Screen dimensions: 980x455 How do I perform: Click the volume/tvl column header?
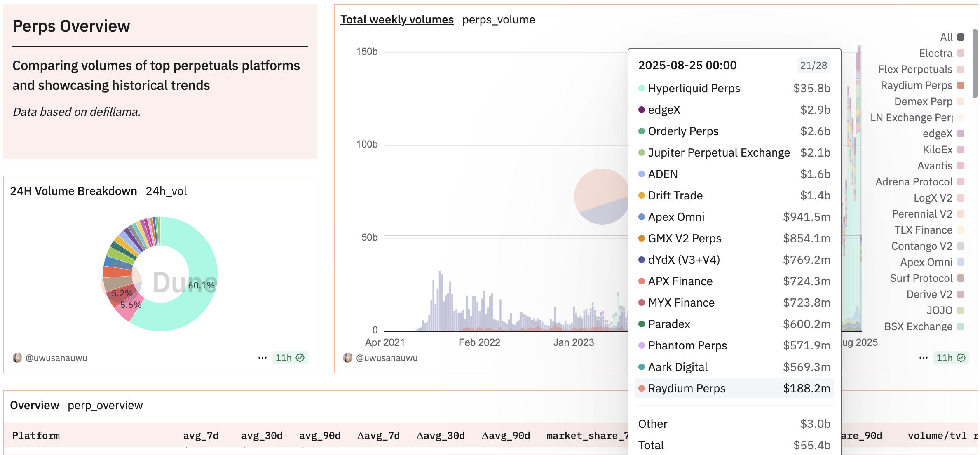[x=937, y=436]
